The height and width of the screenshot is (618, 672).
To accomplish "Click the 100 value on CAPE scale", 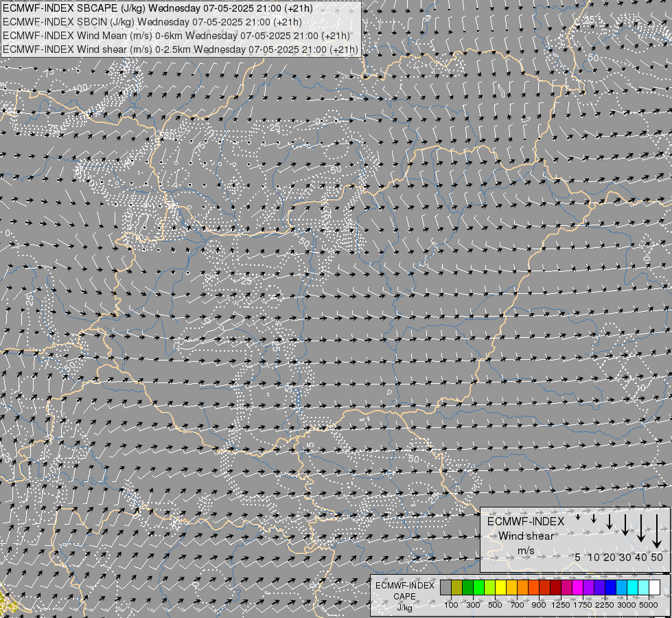I will tap(451, 605).
